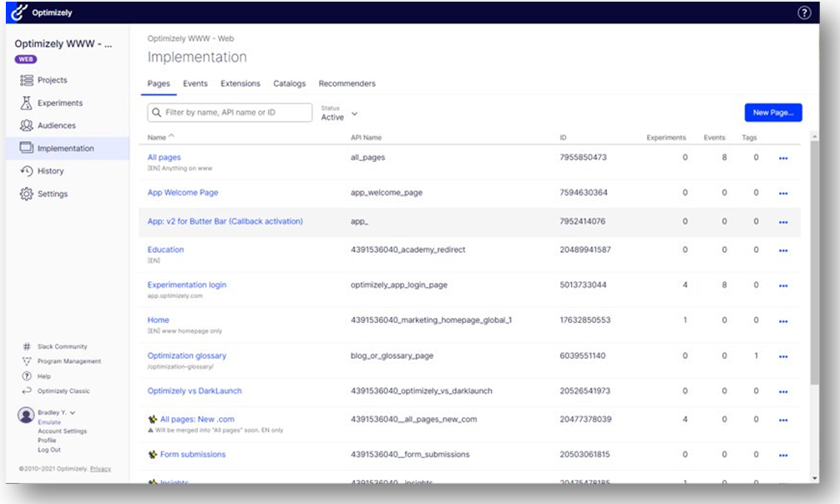Open more options for Education row
The width and height of the screenshot is (840, 504).
tap(783, 250)
